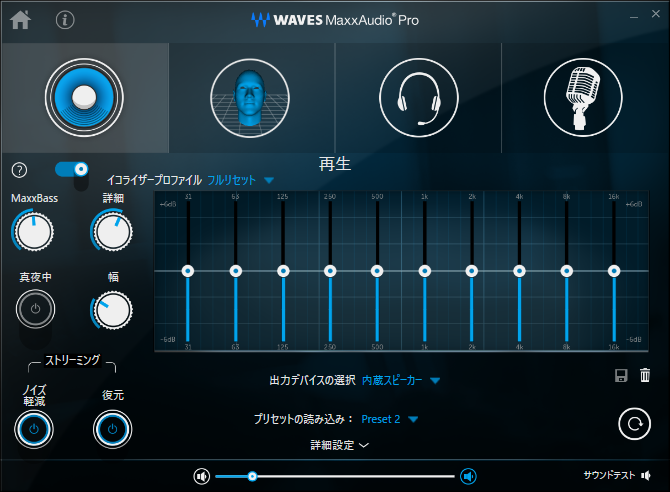Image resolution: width=670 pixels, height=492 pixels.
Task: Select the speaker playback tab
Action: pos(84,98)
